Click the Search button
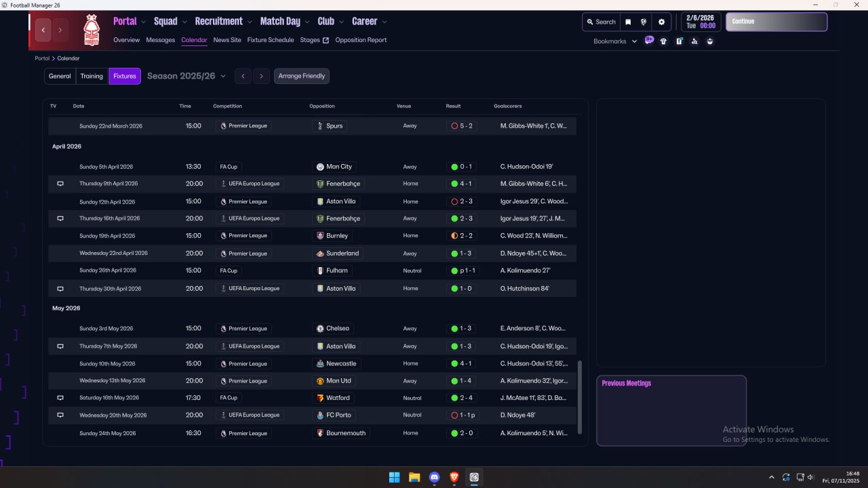The height and width of the screenshot is (488, 868). (601, 22)
